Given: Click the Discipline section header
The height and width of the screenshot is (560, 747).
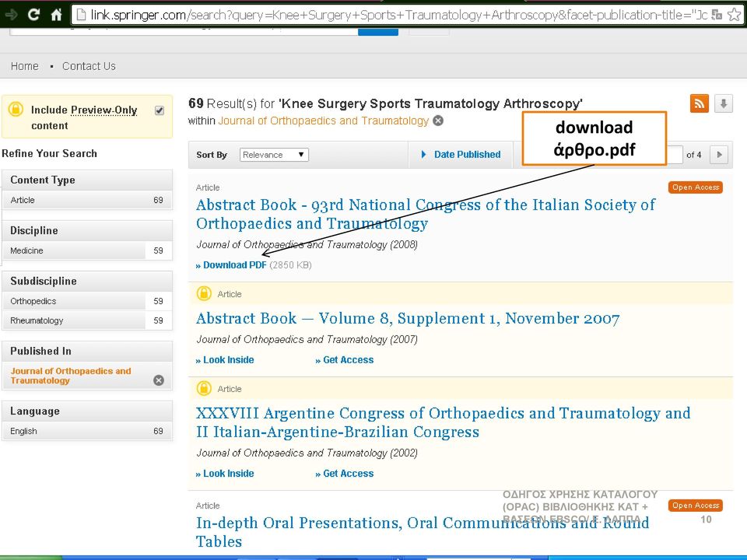Looking at the screenshot, I should (86, 230).
